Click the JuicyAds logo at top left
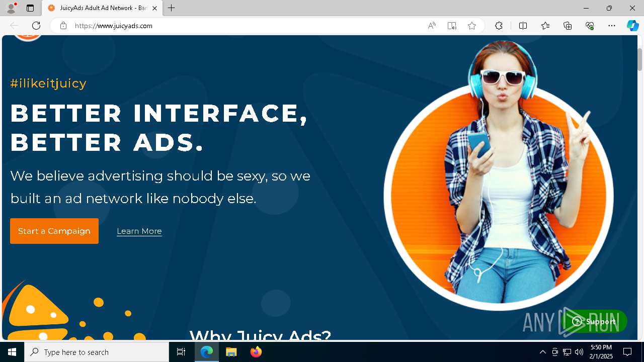Image resolution: width=644 pixels, height=362 pixels. tap(28, 37)
